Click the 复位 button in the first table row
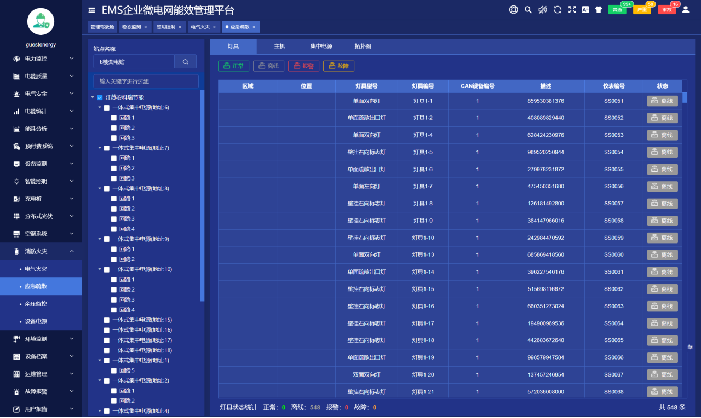 pyautogui.click(x=663, y=101)
